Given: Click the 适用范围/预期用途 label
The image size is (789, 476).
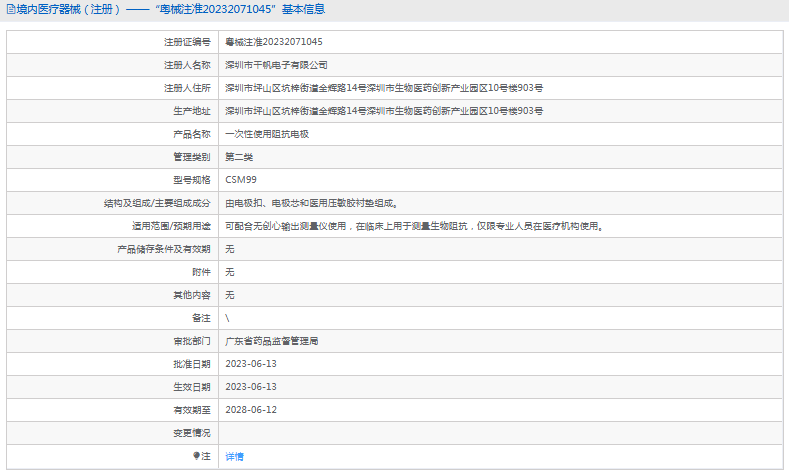Looking at the screenshot, I should point(171,226).
